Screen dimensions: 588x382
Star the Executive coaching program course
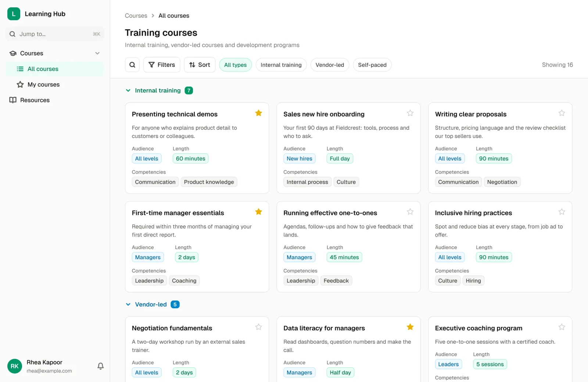(562, 327)
